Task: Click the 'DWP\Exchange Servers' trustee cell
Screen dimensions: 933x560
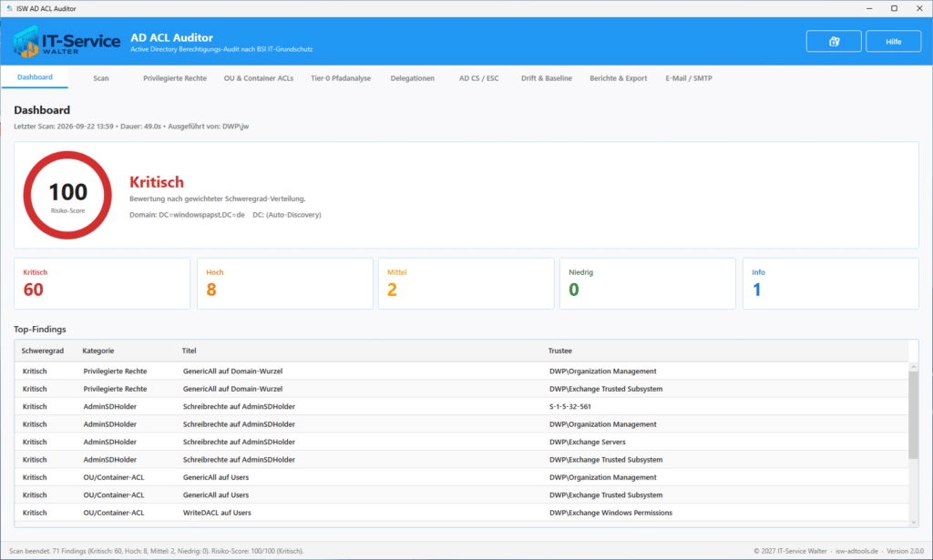Action: (x=588, y=443)
